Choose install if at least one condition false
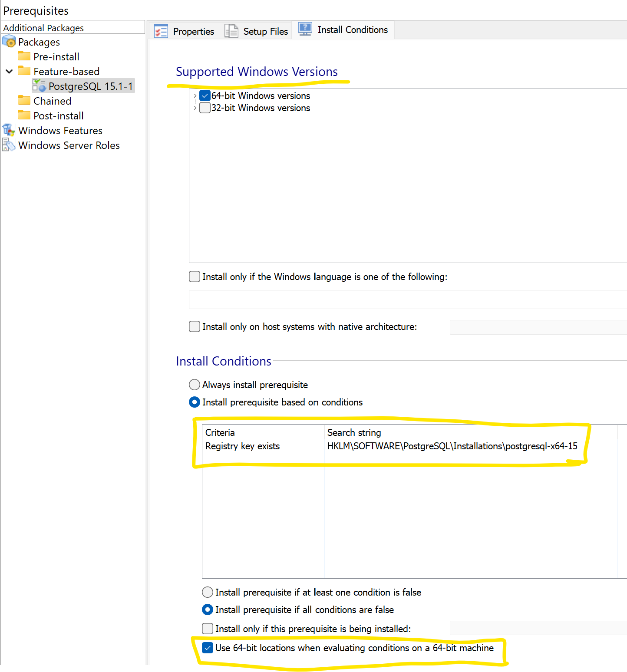 click(x=208, y=592)
